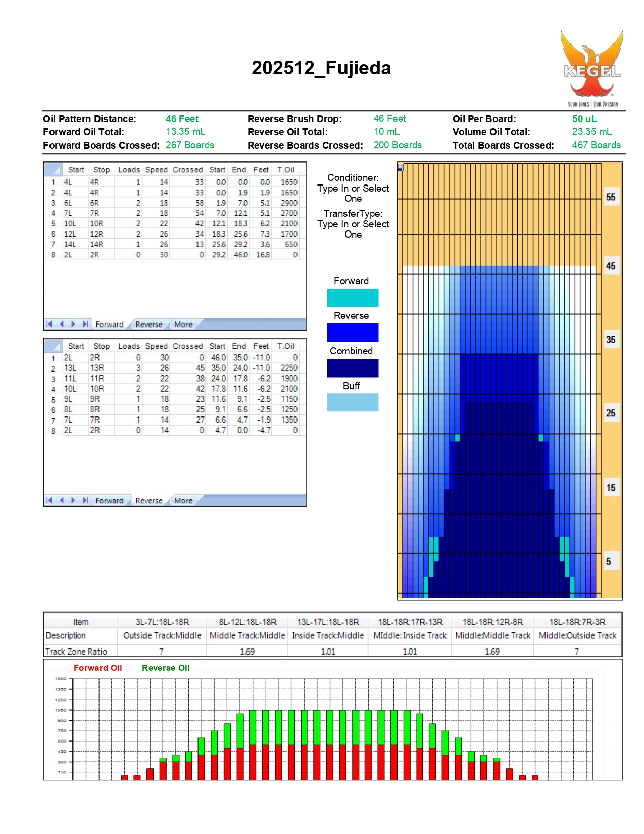
Task: Click next sheet arrow in upper table
Action: coord(73,324)
